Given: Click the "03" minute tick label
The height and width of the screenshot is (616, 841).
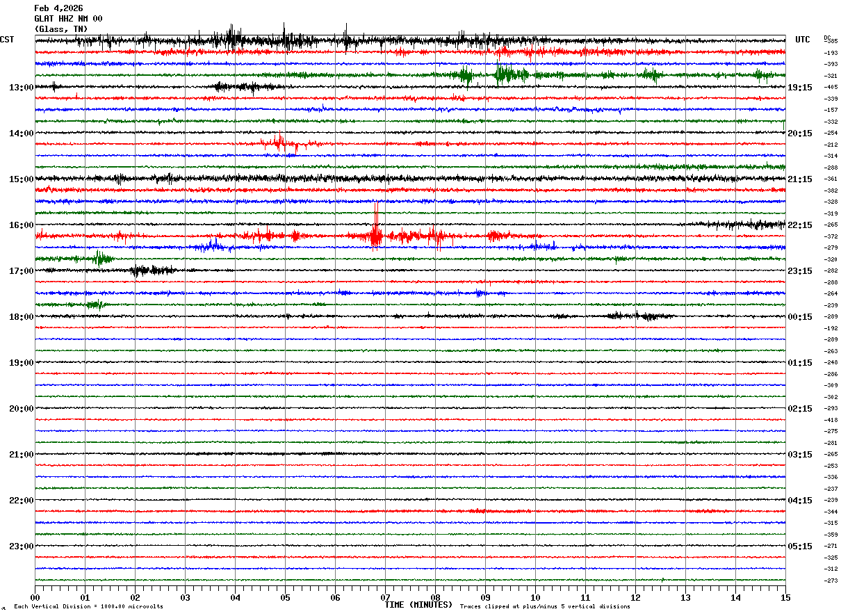Looking at the screenshot, I should tap(186, 597).
